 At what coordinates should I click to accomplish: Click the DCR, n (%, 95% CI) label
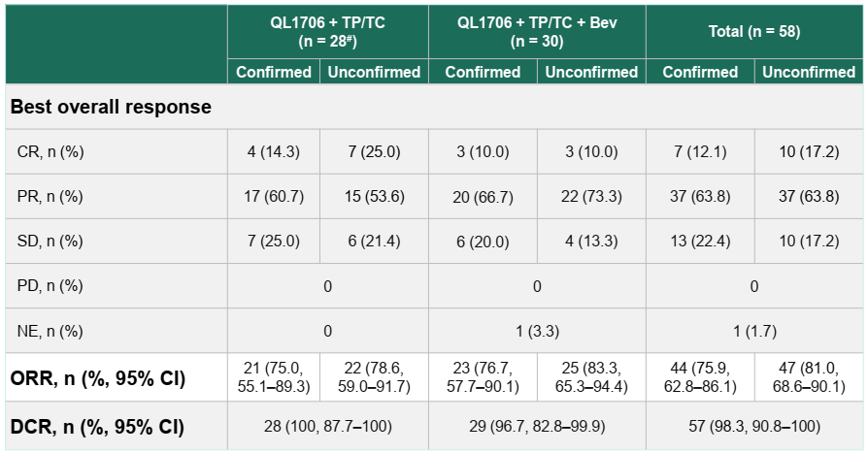tap(97, 427)
